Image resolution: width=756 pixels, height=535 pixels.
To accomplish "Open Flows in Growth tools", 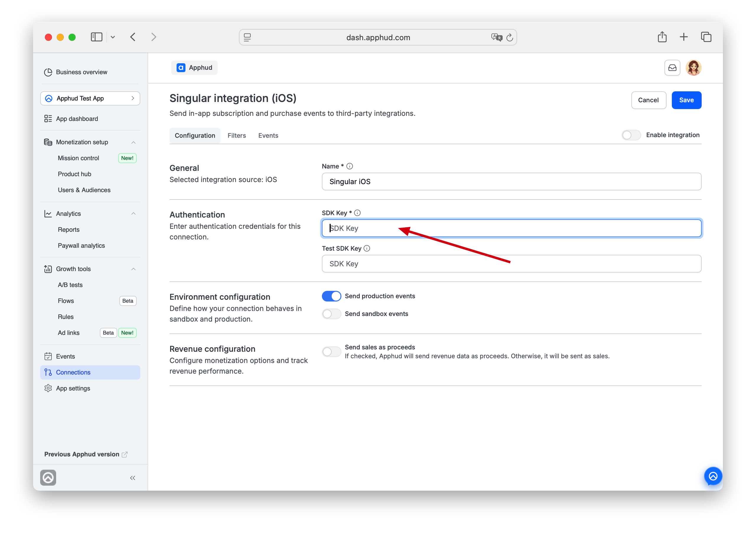I will coord(66,301).
